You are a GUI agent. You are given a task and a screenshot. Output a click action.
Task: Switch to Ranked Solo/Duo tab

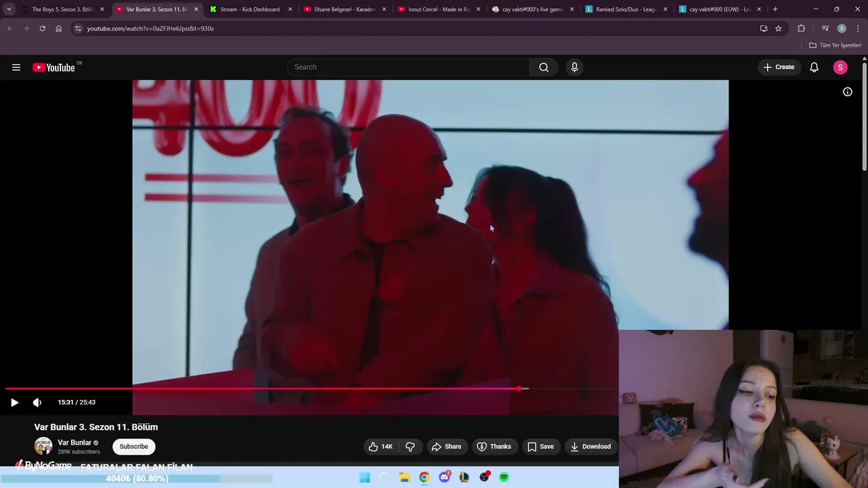tap(627, 9)
